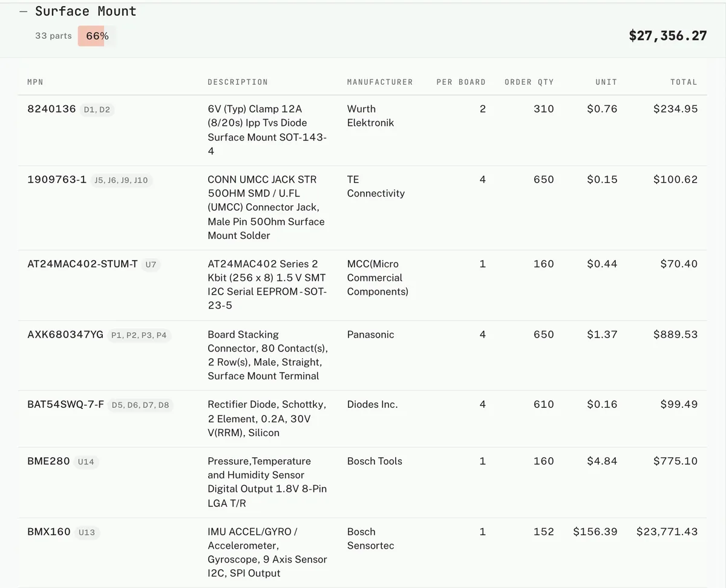
Task: Click the 610 order quantity
Action: [x=544, y=405]
